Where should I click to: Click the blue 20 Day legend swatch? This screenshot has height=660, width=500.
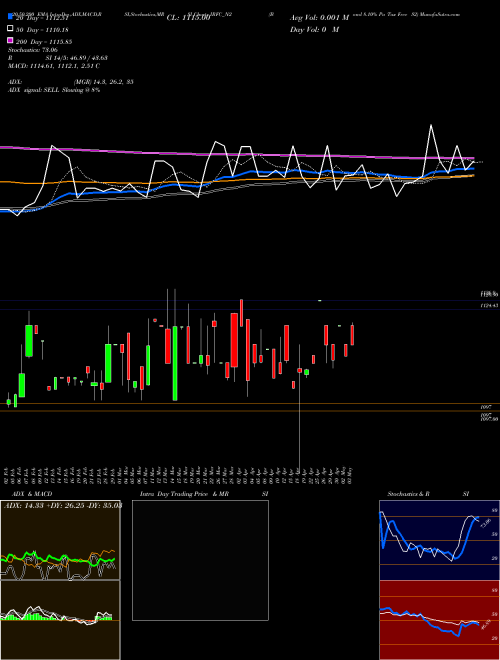[10, 17]
